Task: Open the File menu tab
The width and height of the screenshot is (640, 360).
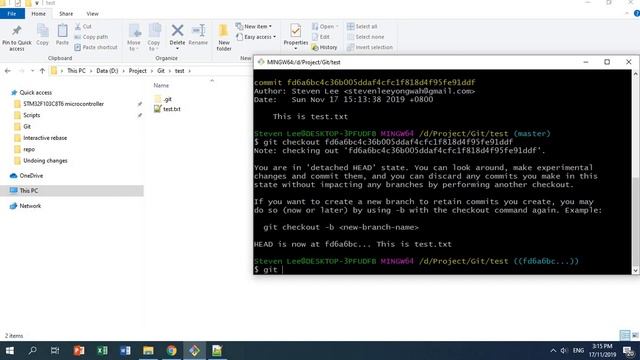Action: coord(12,14)
